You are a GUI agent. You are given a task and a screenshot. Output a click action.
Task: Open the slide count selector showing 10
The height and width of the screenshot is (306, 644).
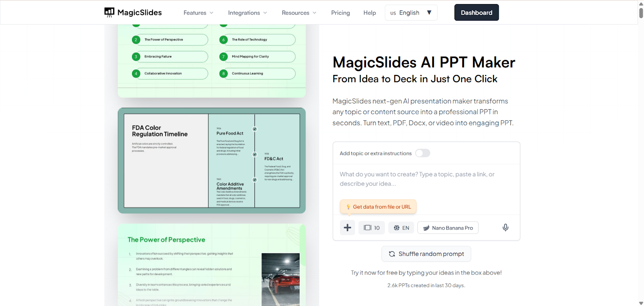click(372, 228)
